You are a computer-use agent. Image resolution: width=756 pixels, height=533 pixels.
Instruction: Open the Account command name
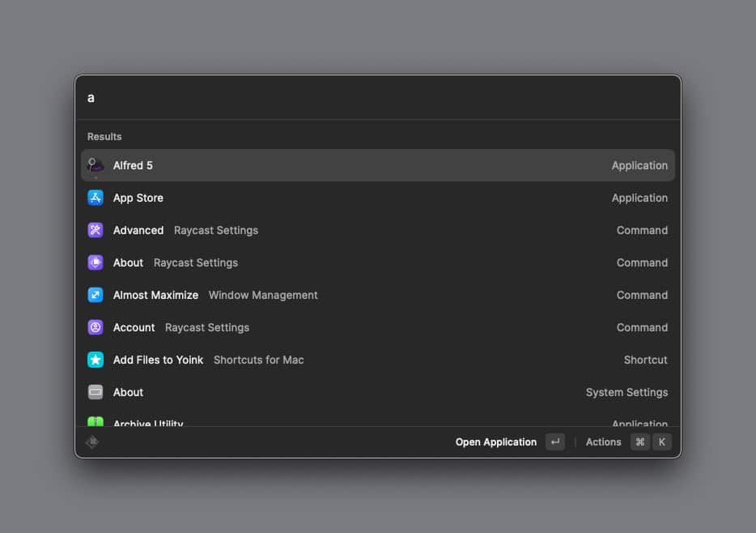[134, 327]
